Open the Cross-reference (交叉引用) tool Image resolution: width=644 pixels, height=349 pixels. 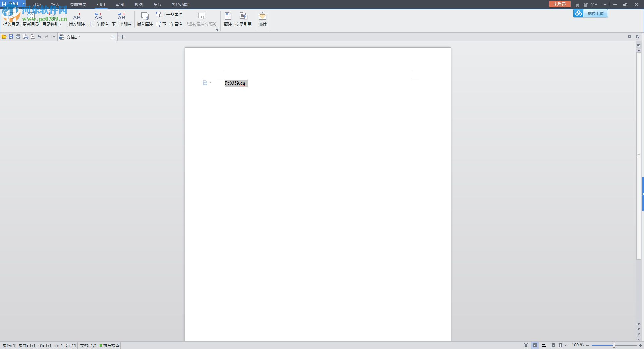coord(244,19)
